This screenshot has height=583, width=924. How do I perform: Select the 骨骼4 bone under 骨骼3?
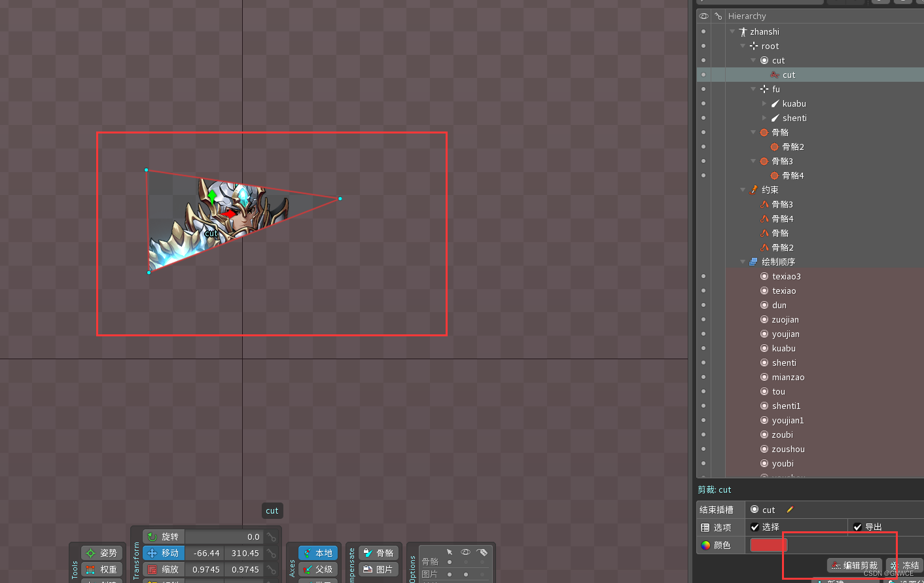pyautogui.click(x=792, y=175)
